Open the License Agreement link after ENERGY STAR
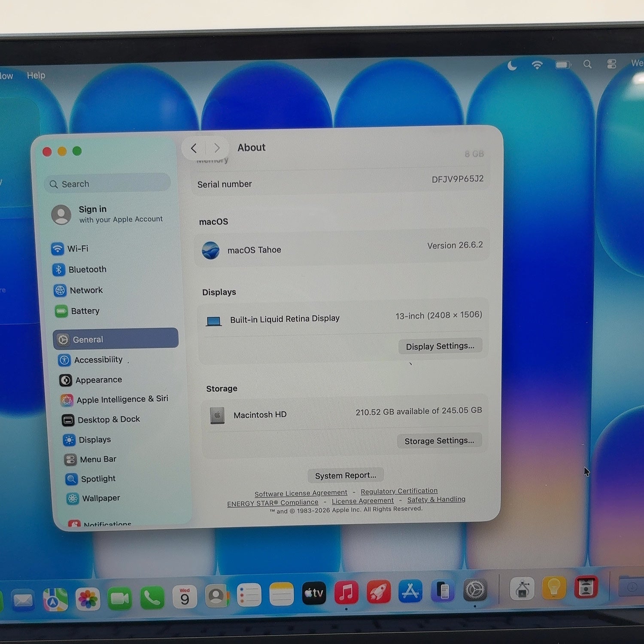 coord(362,501)
